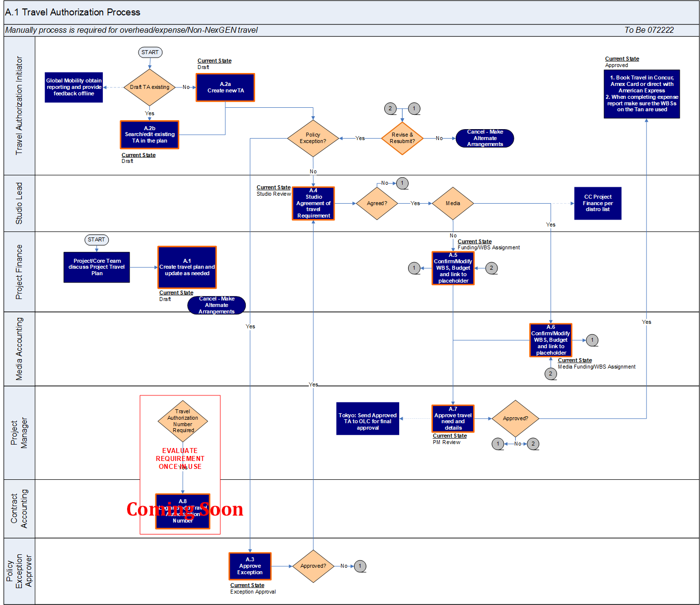Click Current State link above PM Review
Image resolution: width=700 pixels, height=605 pixels.
(450, 436)
